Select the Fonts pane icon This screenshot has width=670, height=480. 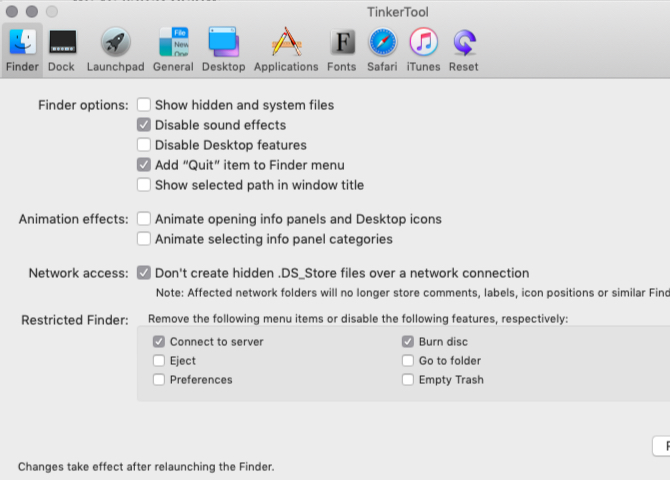pos(341,43)
